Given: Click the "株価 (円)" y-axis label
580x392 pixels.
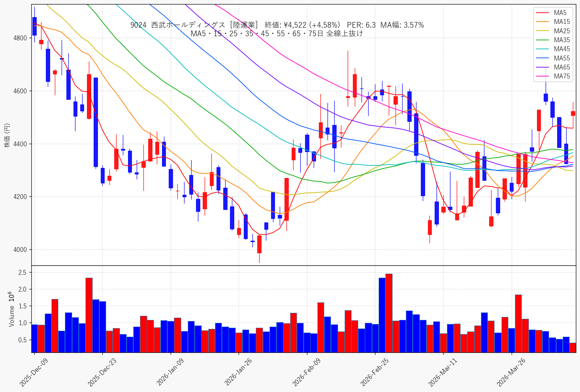Looking at the screenshot, I should pyautogui.click(x=7, y=135).
